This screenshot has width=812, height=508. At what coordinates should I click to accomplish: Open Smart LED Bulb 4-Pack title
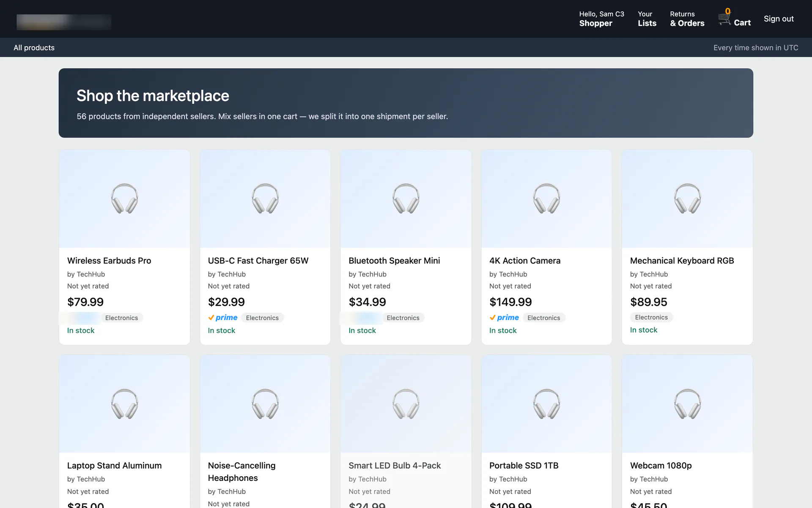coord(395,466)
